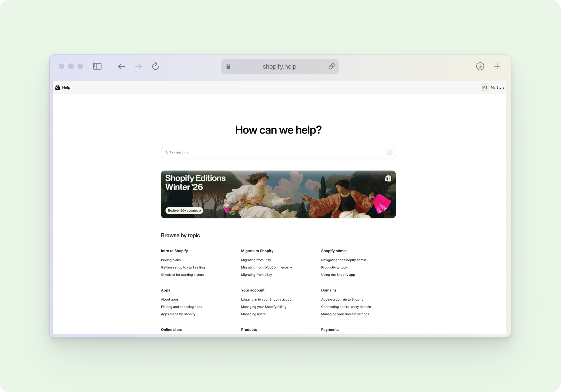Open Migrating from eBay article

click(x=257, y=275)
